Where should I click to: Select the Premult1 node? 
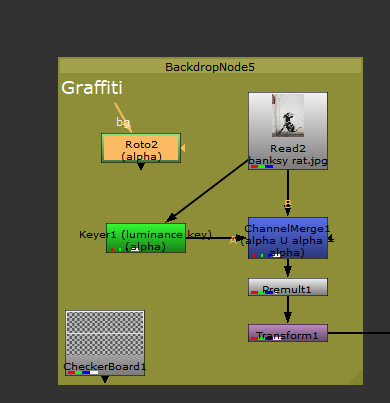tap(288, 287)
